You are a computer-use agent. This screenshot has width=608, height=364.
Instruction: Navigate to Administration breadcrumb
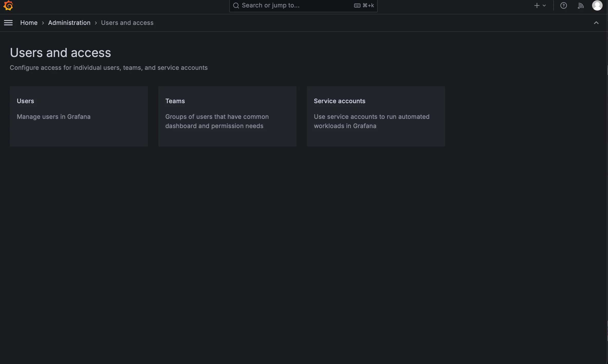click(69, 23)
